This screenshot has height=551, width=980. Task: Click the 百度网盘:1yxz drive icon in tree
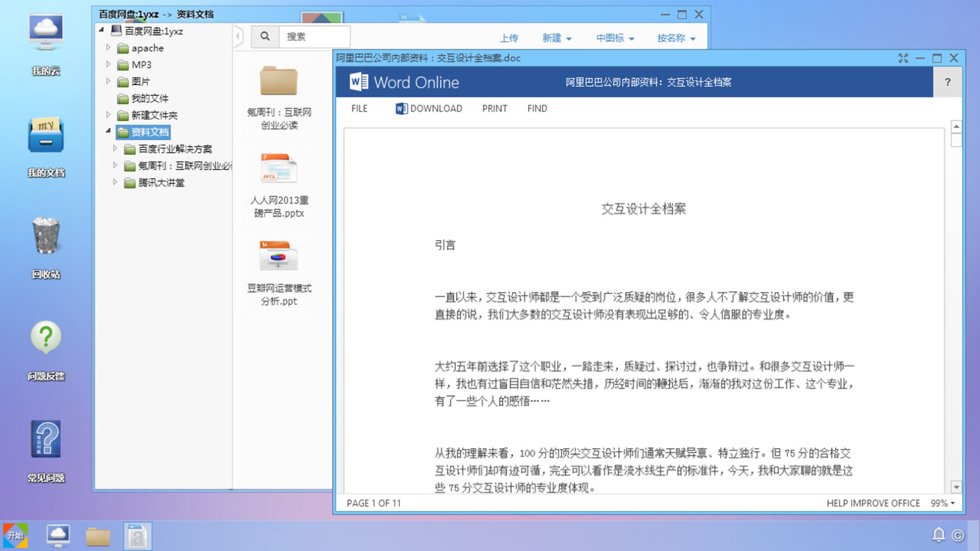point(117,31)
